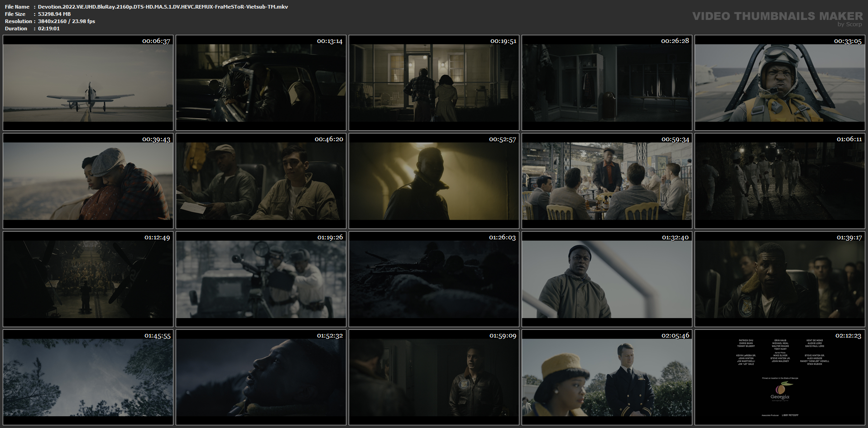Open the thumbnail stamped 01:59:09

434,377
